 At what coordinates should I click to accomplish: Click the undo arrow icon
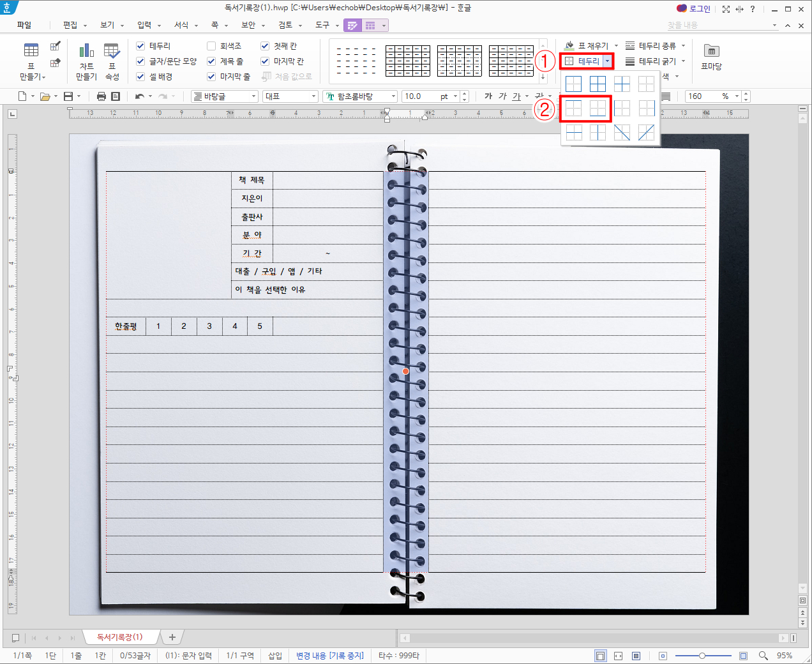point(139,96)
